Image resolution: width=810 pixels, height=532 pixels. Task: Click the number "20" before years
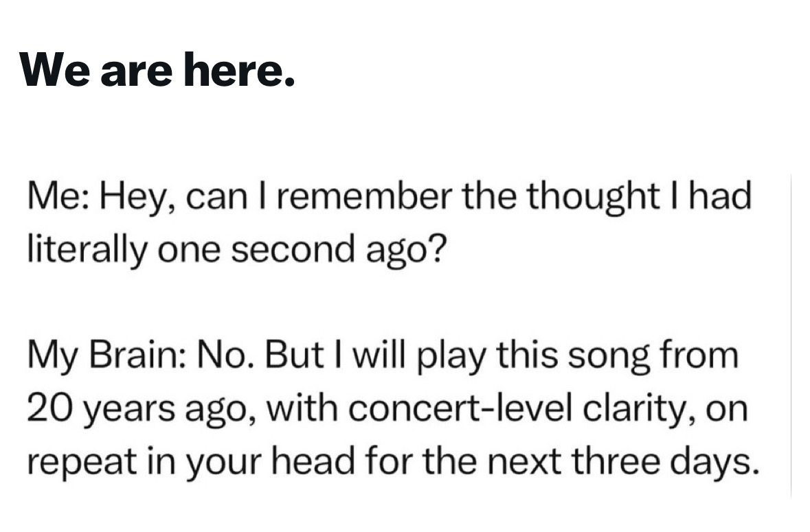49,408
